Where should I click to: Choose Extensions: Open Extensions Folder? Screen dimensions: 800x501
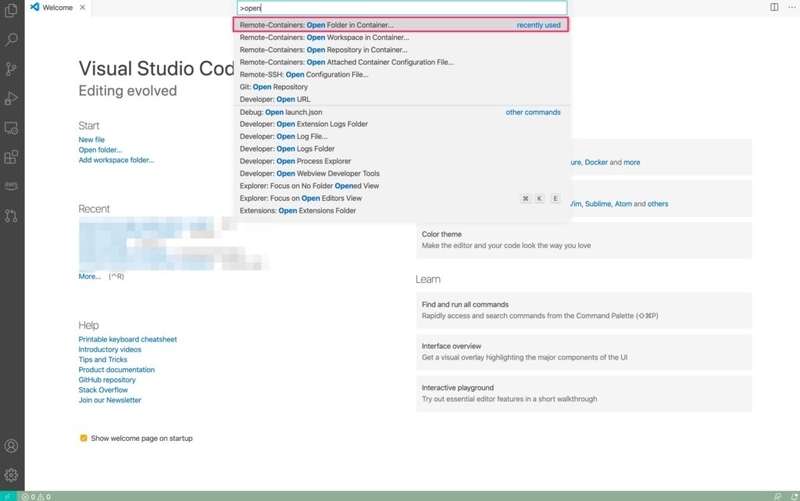point(401,210)
